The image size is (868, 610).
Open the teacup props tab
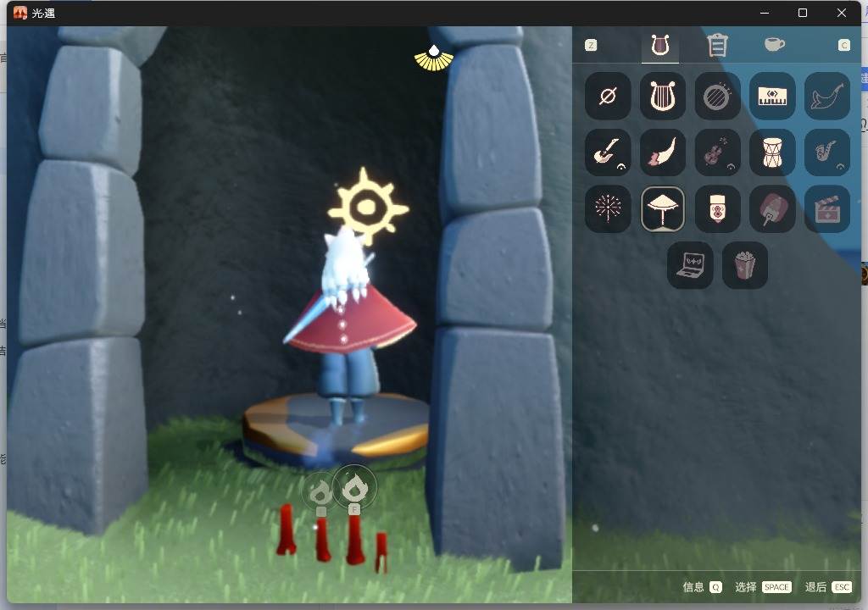pos(775,44)
